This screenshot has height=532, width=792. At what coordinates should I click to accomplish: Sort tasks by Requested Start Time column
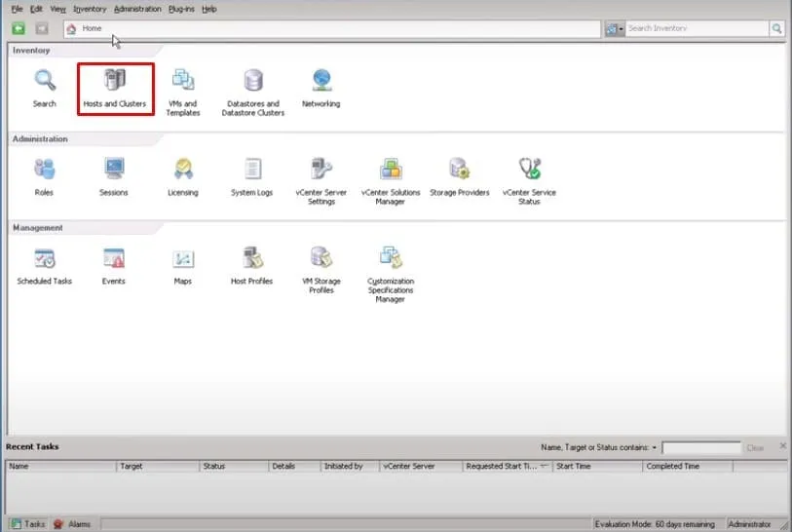502,467
